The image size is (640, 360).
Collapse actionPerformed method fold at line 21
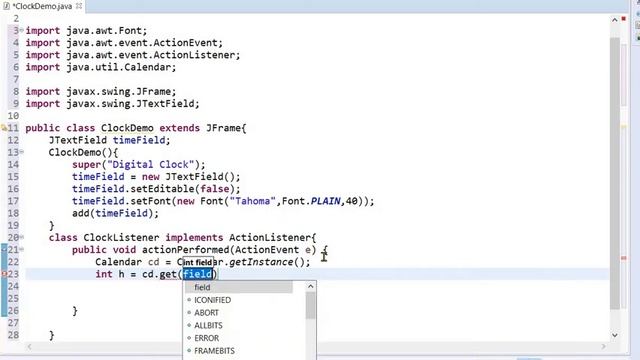[22, 249]
